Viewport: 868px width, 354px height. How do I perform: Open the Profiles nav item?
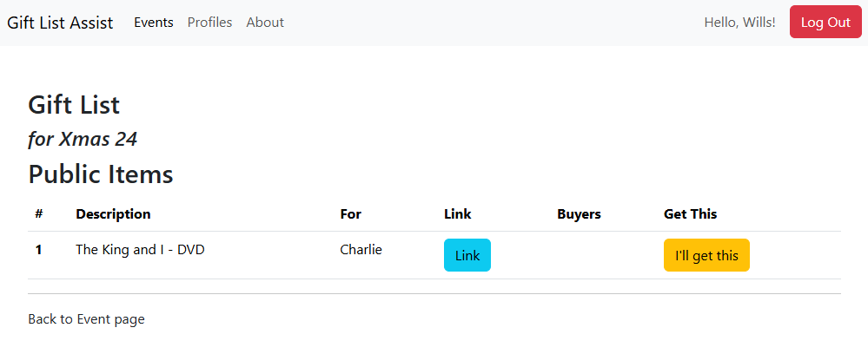point(209,23)
